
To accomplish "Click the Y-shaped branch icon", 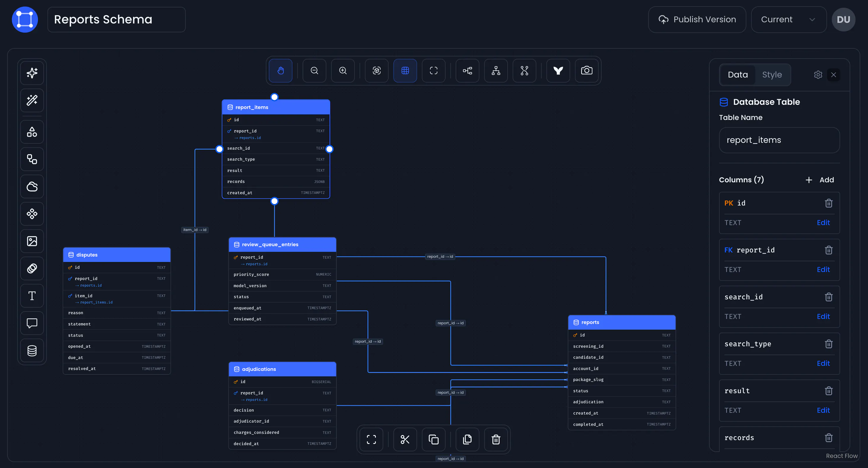I will pyautogui.click(x=558, y=70).
